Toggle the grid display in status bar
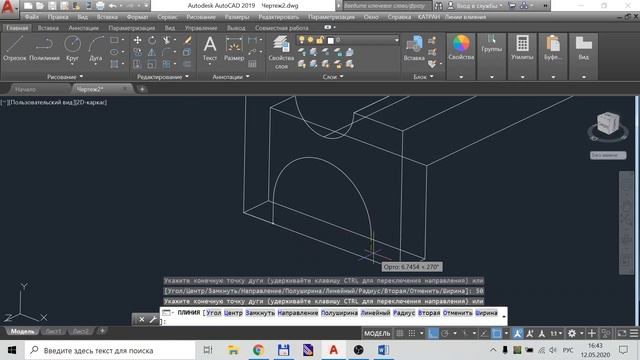This screenshot has height=360, width=640. 400,333
